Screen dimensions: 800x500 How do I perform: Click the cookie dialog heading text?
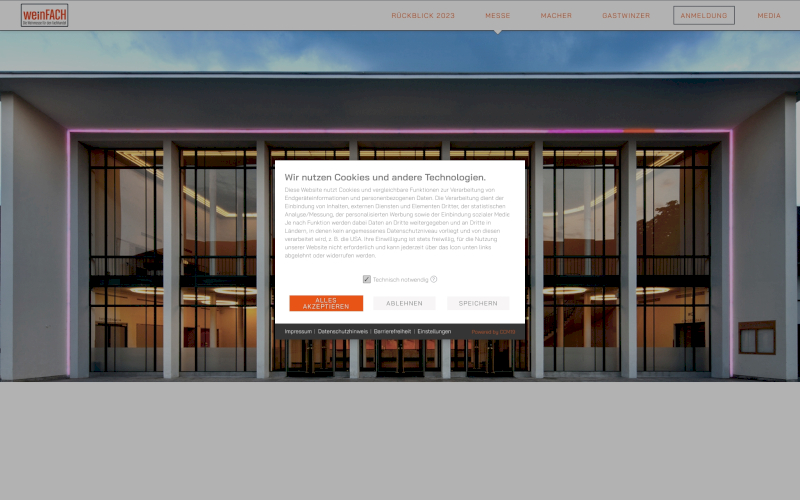click(385, 177)
